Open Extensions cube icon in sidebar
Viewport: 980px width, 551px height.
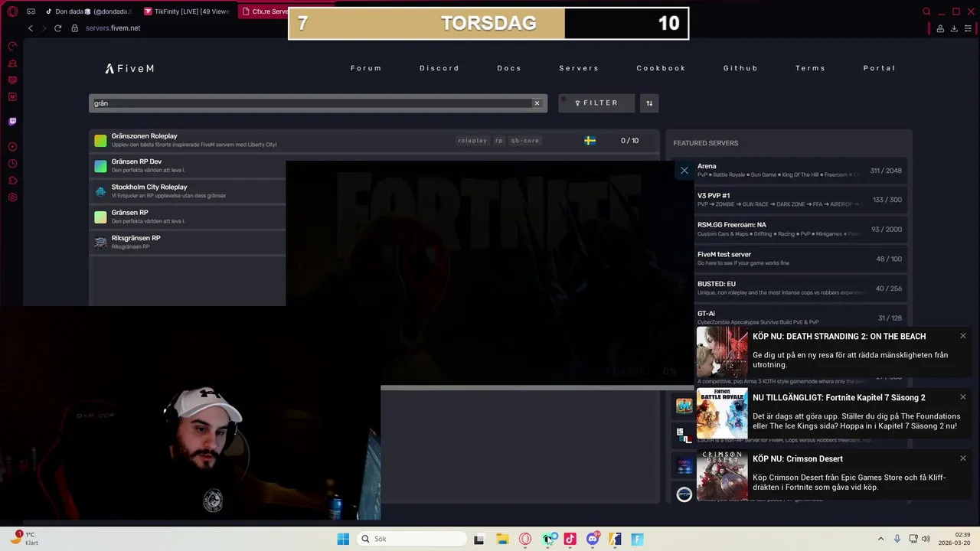click(x=12, y=181)
